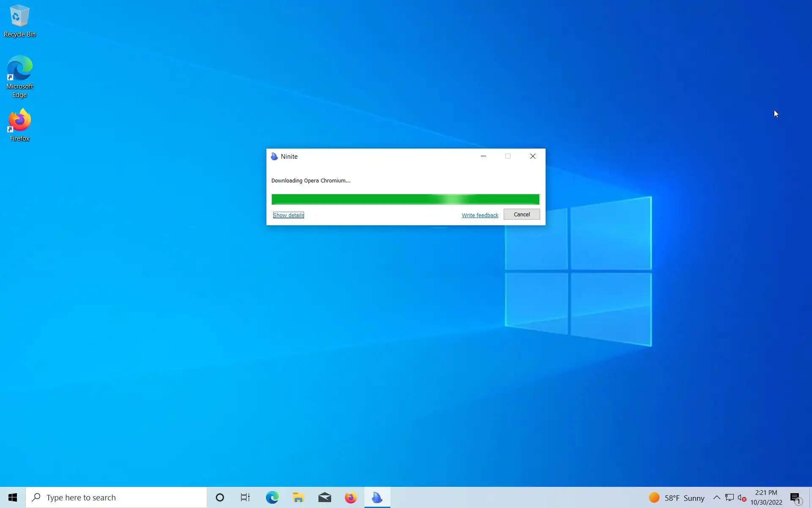Open Cortana circle icon
812x508 pixels.
pyautogui.click(x=219, y=497)
